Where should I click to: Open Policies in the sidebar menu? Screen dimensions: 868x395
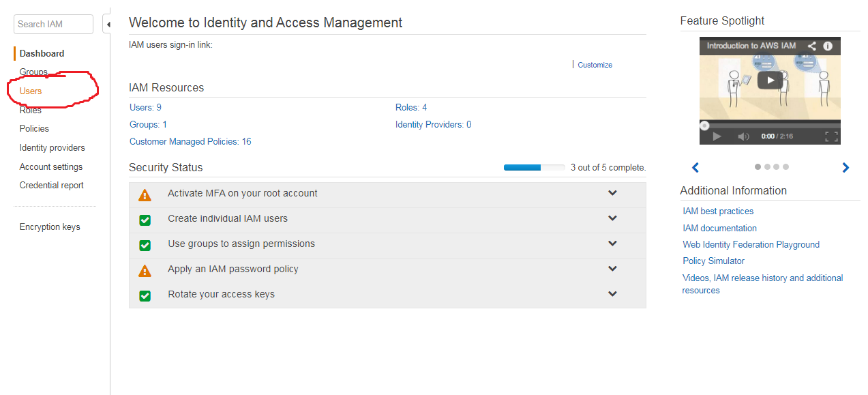[x=34, y=128]
